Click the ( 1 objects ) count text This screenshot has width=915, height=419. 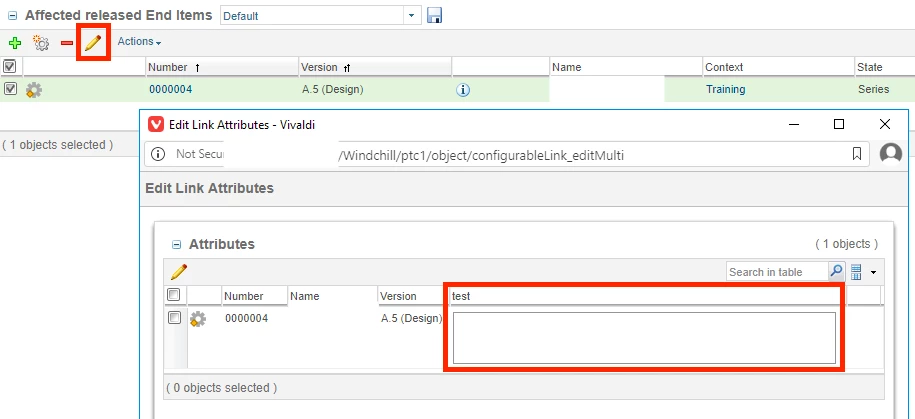846,244
